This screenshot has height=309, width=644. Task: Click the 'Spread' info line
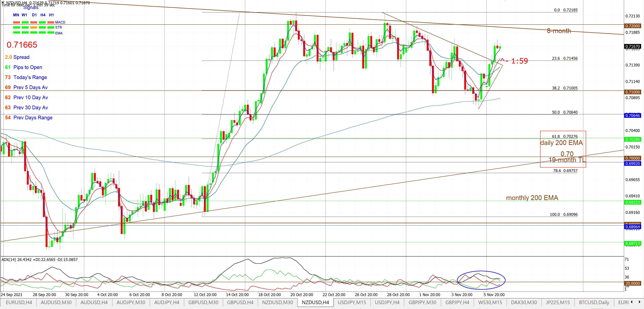(17, 57)
